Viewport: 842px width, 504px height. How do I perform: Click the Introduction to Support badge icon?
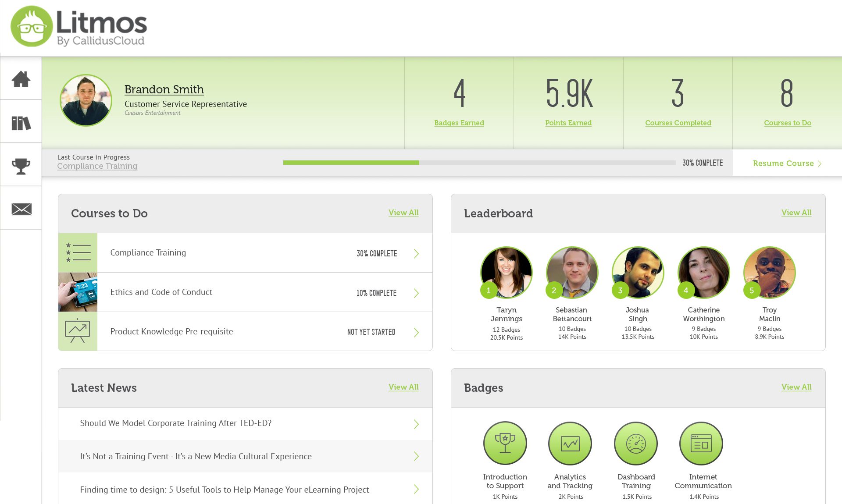pos(505,443)
